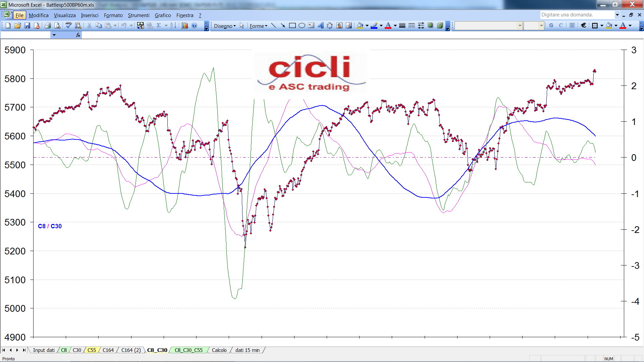Create a new blank workbook
Image resolution: width=644 pixels, height=362 pixels.
coord(8,25)
